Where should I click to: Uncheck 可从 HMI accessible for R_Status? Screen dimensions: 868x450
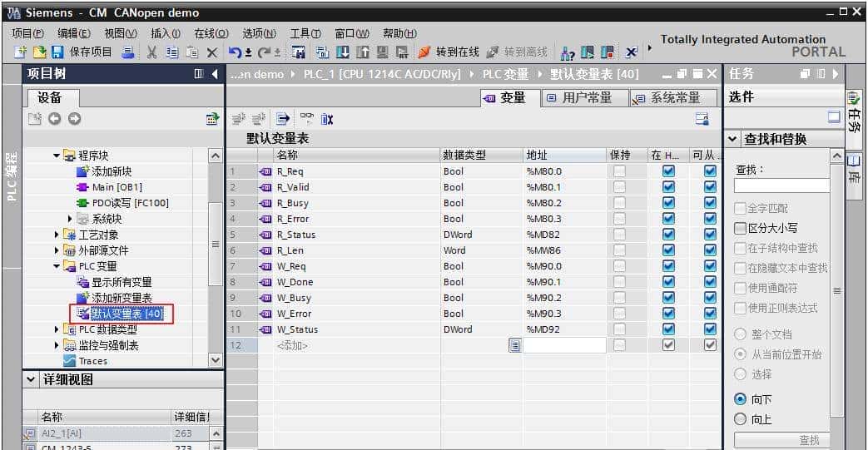click(710, 235)
